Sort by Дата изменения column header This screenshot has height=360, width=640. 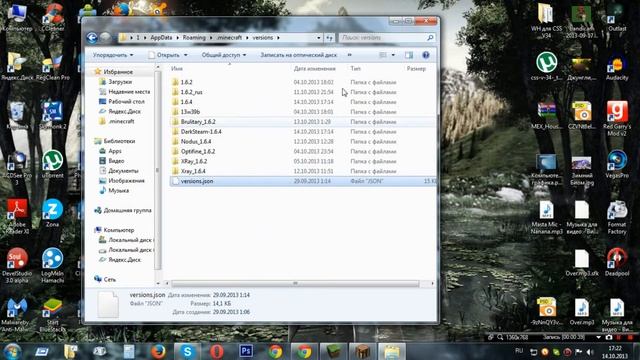314,69
